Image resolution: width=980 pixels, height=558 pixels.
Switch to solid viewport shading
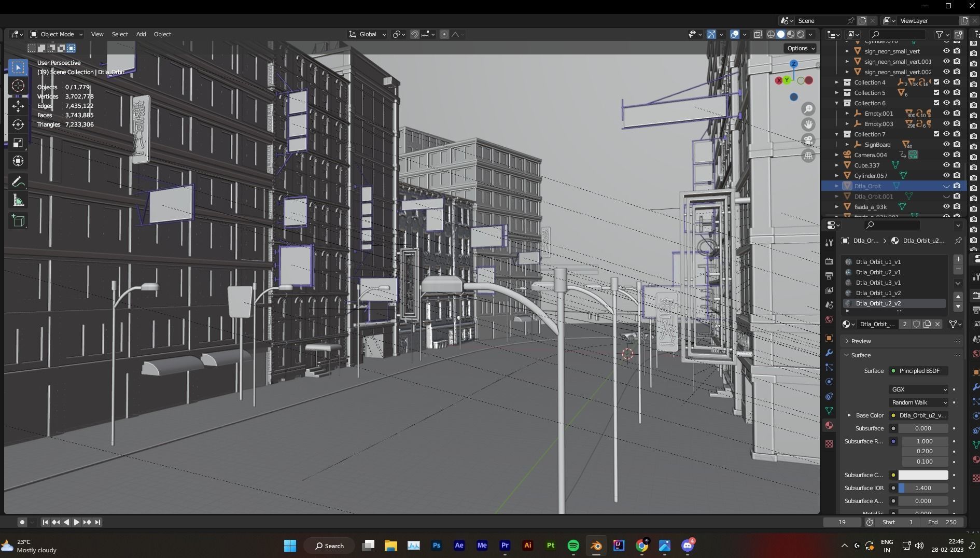781,34
